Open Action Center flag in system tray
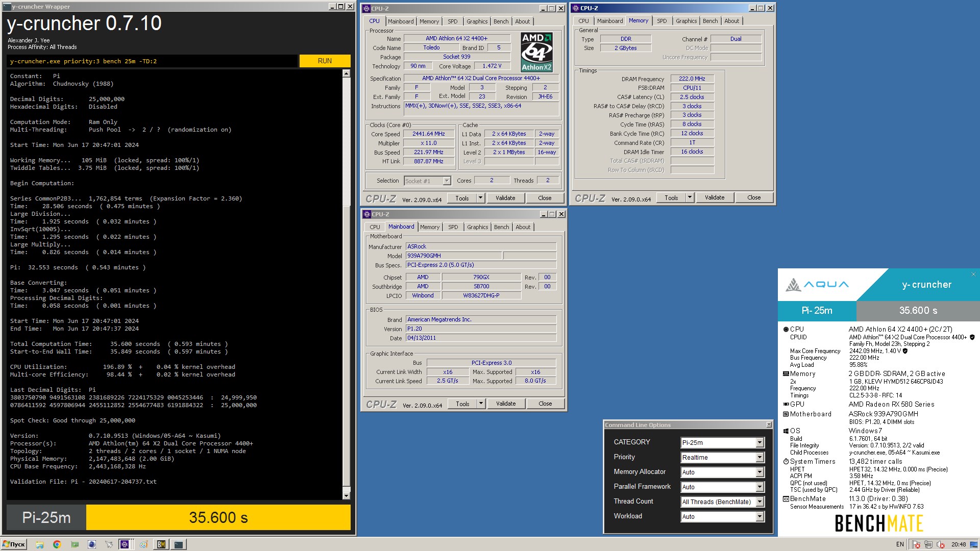 click(916, 544)
